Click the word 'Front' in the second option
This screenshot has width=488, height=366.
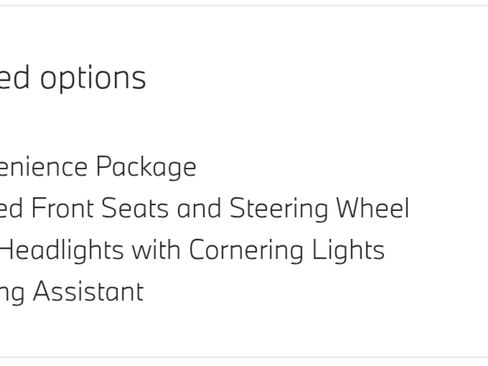62,208
